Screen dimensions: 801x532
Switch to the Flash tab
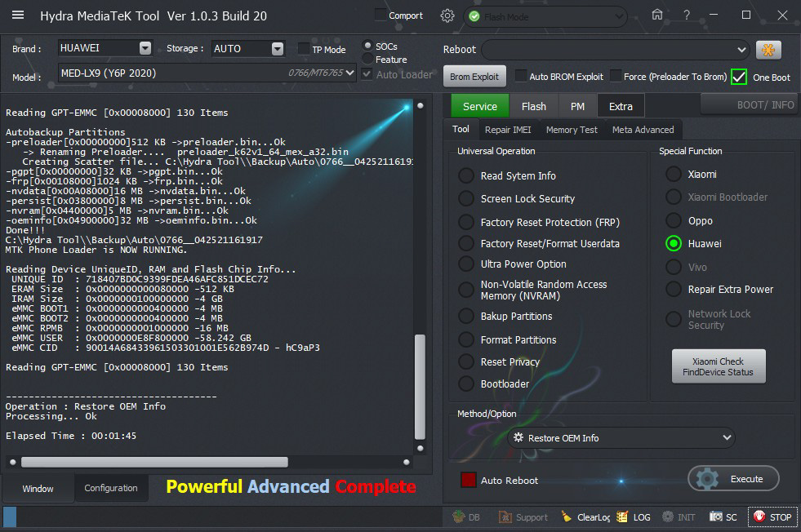click(x=533, y=106)
